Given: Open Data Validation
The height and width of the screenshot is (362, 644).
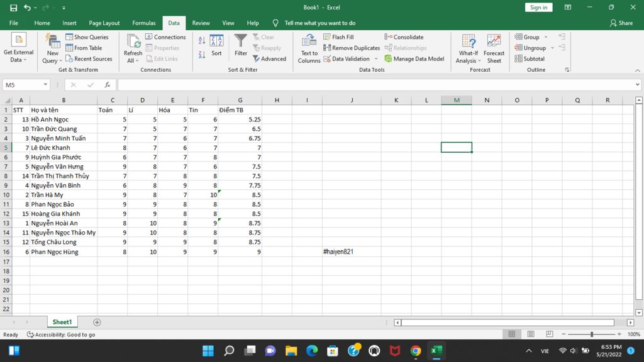Looking at the screenshot, I should [347, 58].
